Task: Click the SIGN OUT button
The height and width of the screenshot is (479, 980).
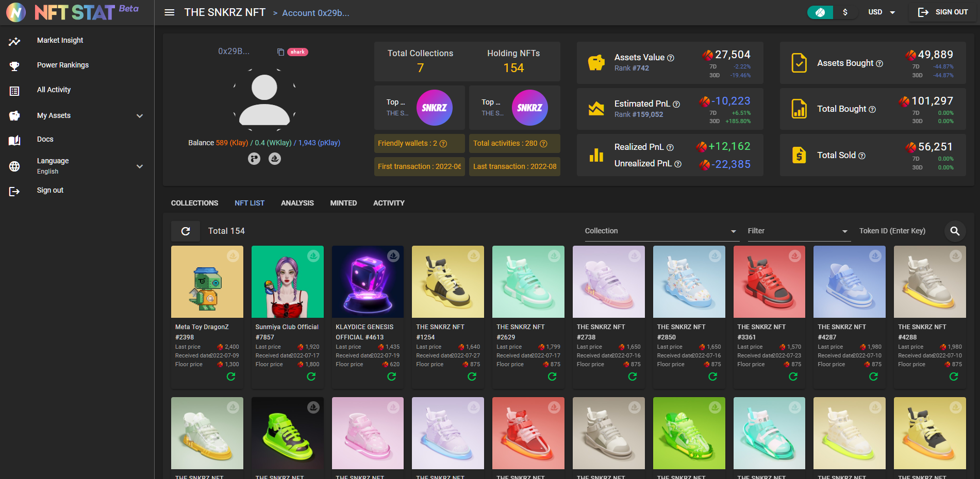Action: click(943, 12)
